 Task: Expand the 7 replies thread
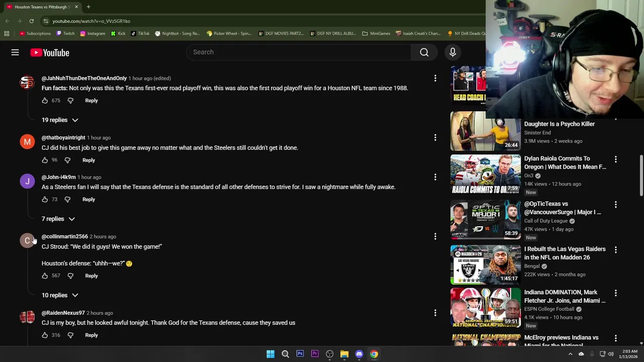point(58,219)
